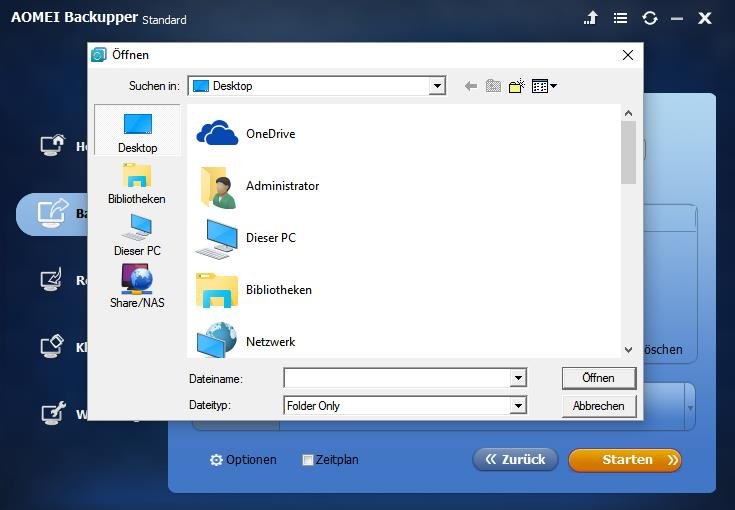Select the Netzwerk globe icon

[217, 339]
